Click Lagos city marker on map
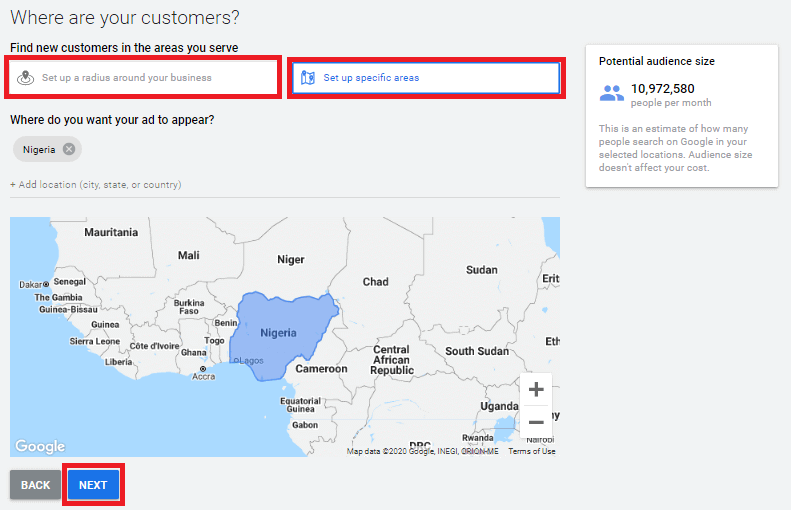This screenshot has height=510, width=791. tap(235, 360)
